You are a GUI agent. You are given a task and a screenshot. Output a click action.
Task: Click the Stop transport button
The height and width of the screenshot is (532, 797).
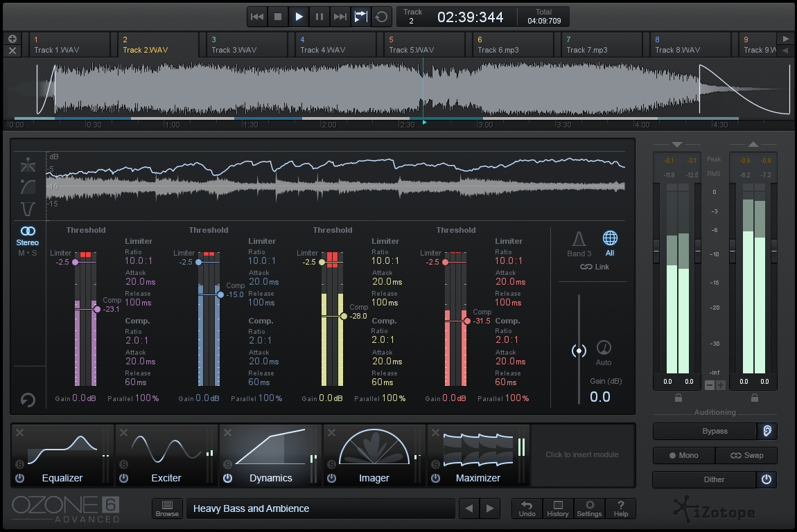278,17
